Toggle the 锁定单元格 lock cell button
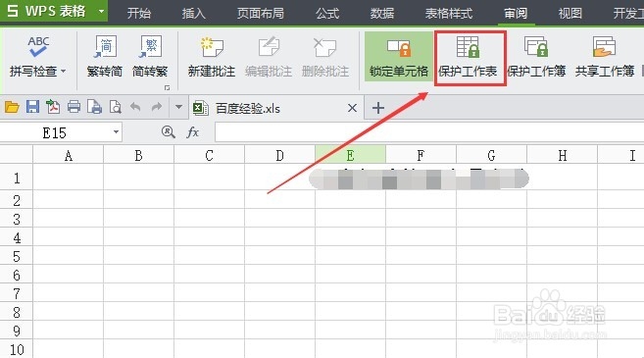This screenshot has width=644, height=358. point(398,57)
